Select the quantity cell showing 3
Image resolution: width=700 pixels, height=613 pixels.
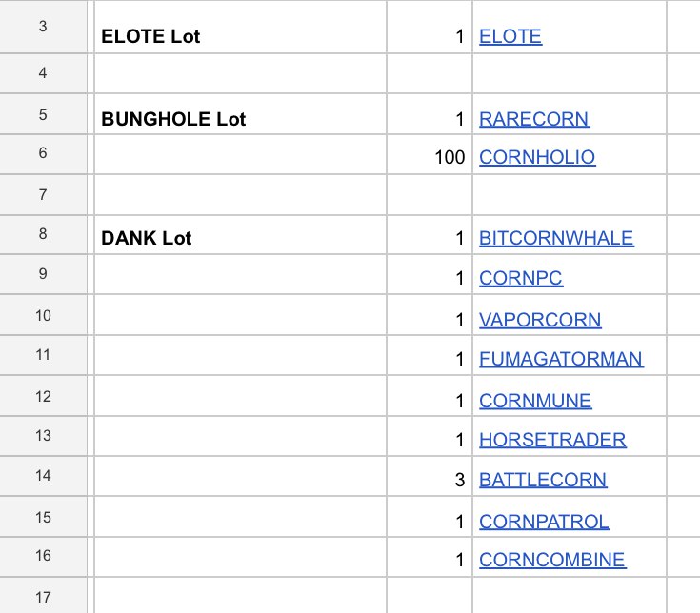click(x=430, y=476)
